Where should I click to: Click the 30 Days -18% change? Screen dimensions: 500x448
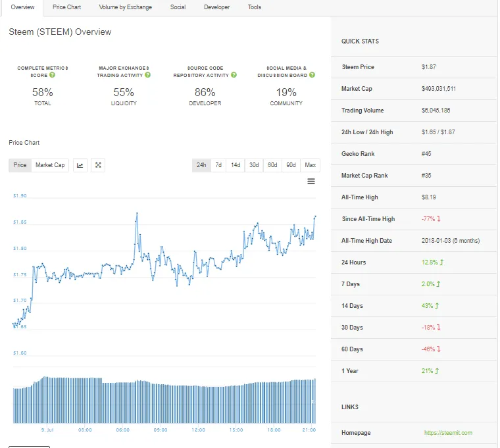click(431, 327)
